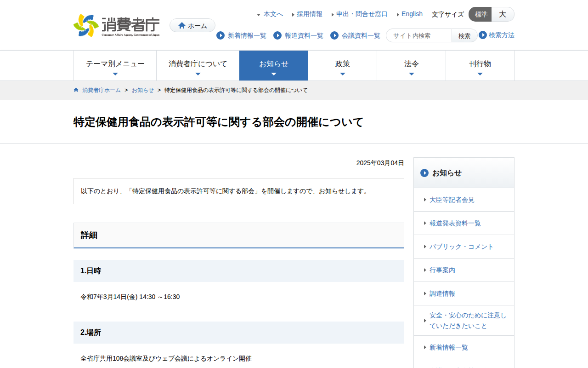Click the 検索 button
Image resolution: width=588 pixels, height=368 pixels.
click(x=464, y=35)
